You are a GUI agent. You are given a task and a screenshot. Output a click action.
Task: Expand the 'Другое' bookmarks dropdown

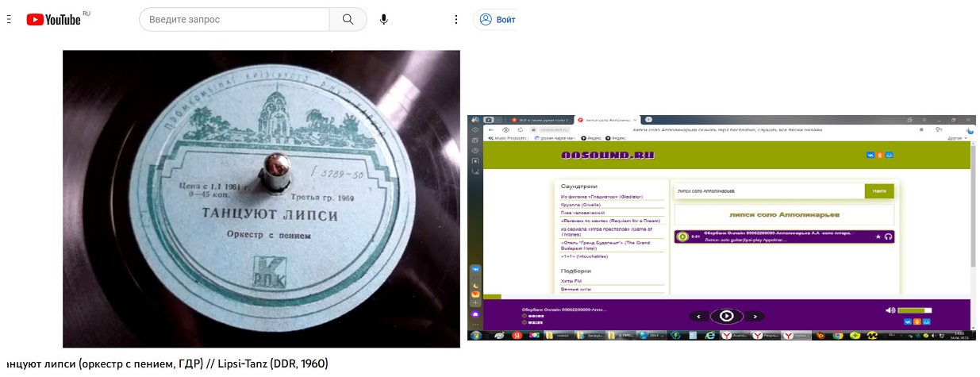tap(957, 137)
